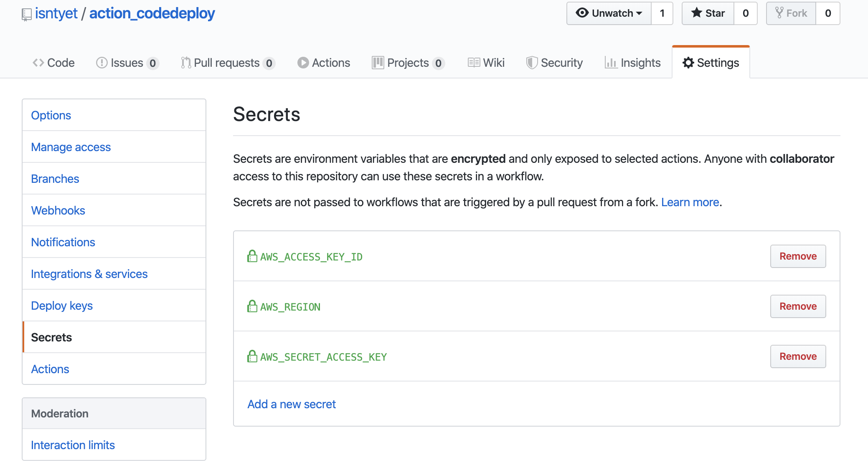Switch to the Projects tab
The height and width of the screenshot is (470, 868).
pos(408,63)
